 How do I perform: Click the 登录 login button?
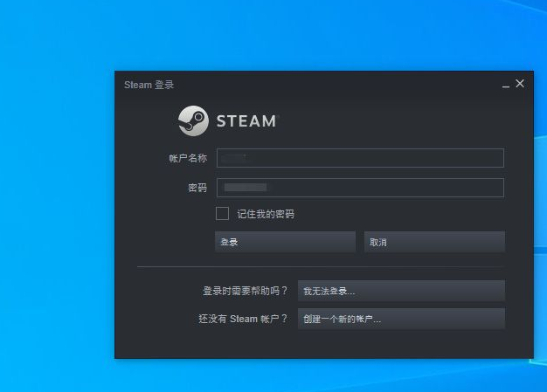[x=286, y=242]
